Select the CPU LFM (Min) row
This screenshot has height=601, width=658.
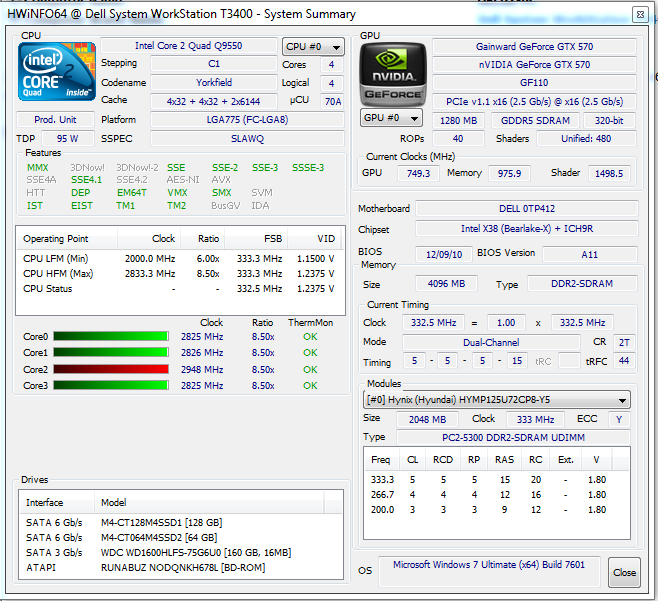(x=179, y=259)
